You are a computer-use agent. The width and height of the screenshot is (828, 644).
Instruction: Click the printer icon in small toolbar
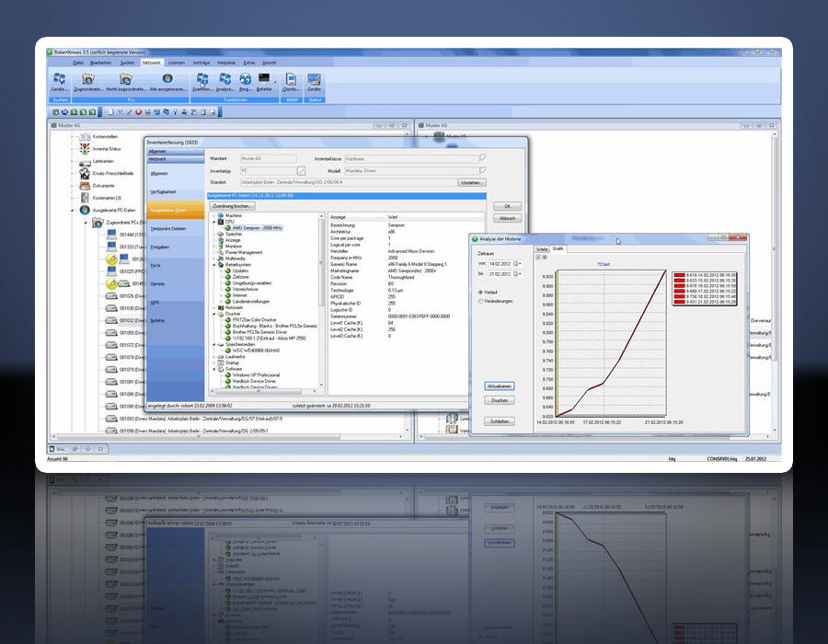pos(148,112)
